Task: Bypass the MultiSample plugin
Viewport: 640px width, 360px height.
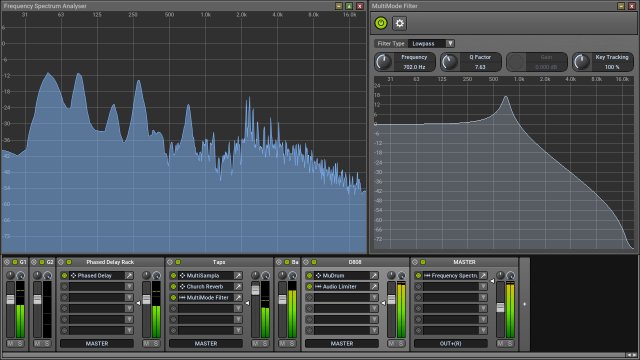Action: coord(173,276)
